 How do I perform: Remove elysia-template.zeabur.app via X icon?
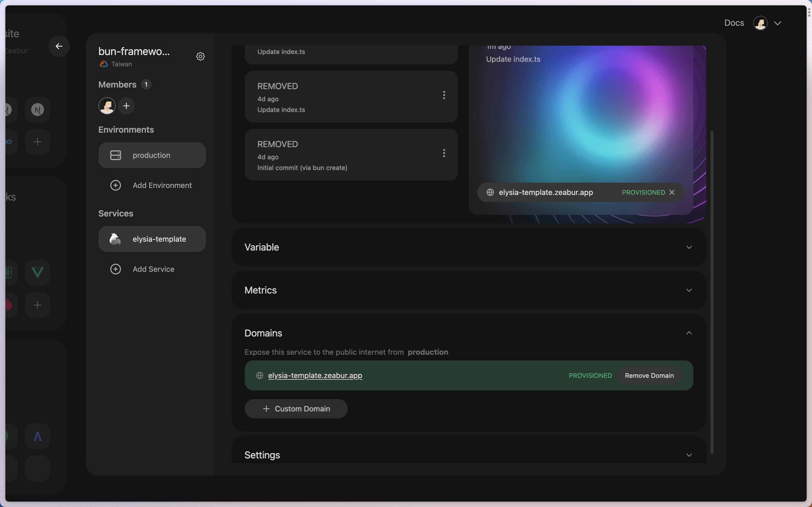coord(672,193)
